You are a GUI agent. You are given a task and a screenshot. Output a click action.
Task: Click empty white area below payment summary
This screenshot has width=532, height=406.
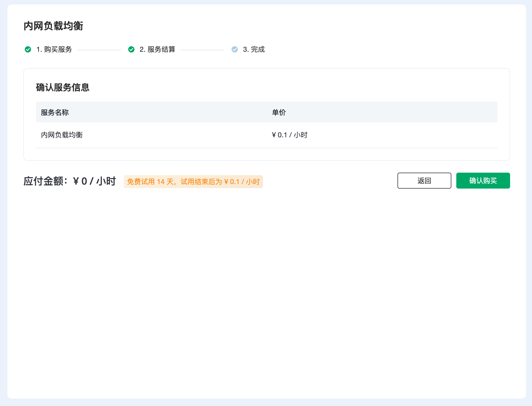(266, 286)
